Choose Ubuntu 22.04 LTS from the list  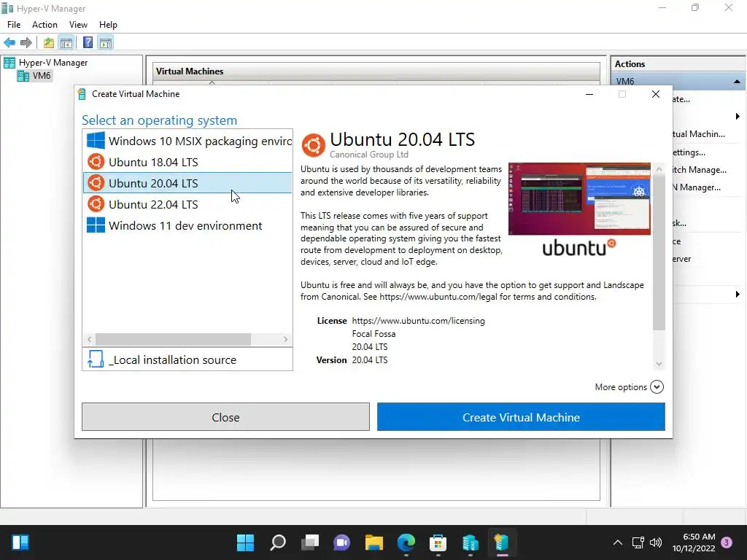point(187,204)
